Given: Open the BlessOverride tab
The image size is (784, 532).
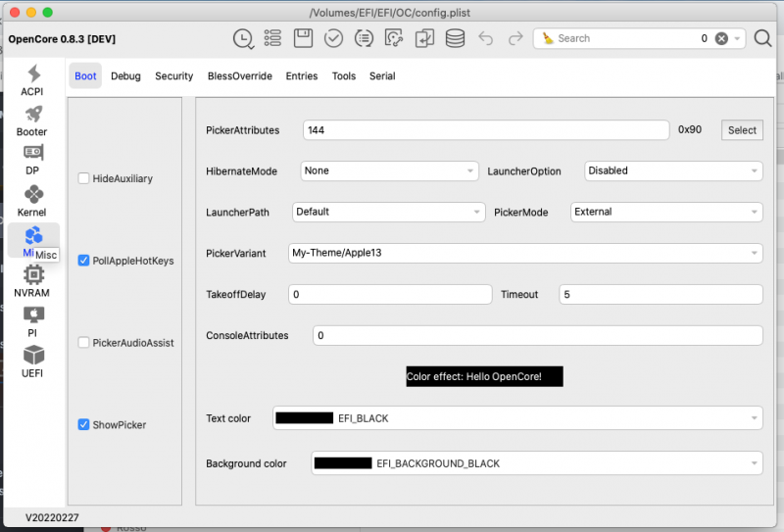Looking at the screenshot, I should pyautogui.click(x=239, y=75).
